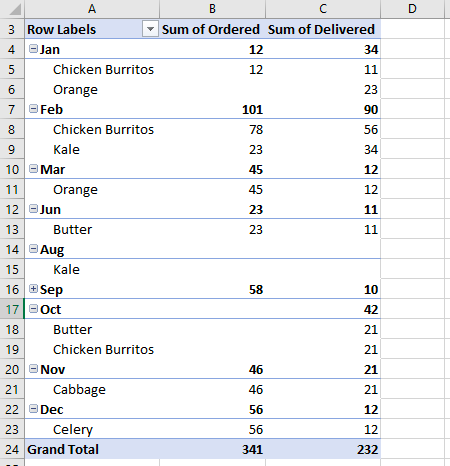This screenshot has height=466, width=450.
Task: Collapse the Jan group
Action: [33, 49]
